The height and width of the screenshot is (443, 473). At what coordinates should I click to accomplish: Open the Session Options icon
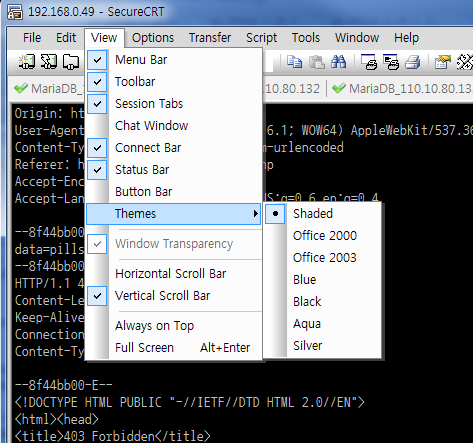[x=443, y=62]
